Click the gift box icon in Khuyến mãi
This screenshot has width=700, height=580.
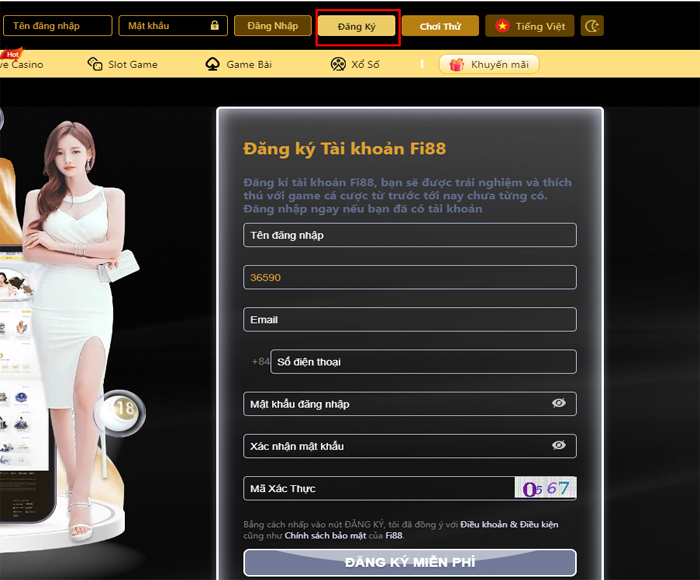[x=456, y=65]
